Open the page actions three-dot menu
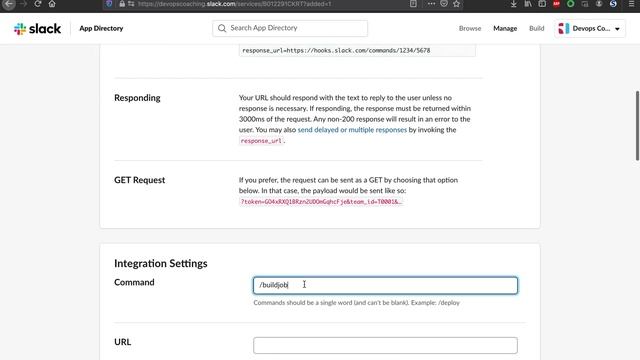The height and width of the screenshot is (360, 640). click(431, 4)
